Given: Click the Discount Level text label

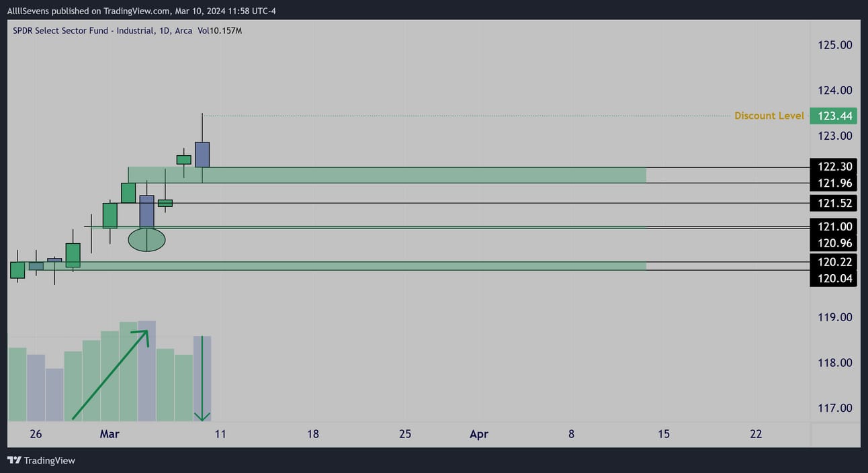Looking at the screenshot, I should coord(769,116).
